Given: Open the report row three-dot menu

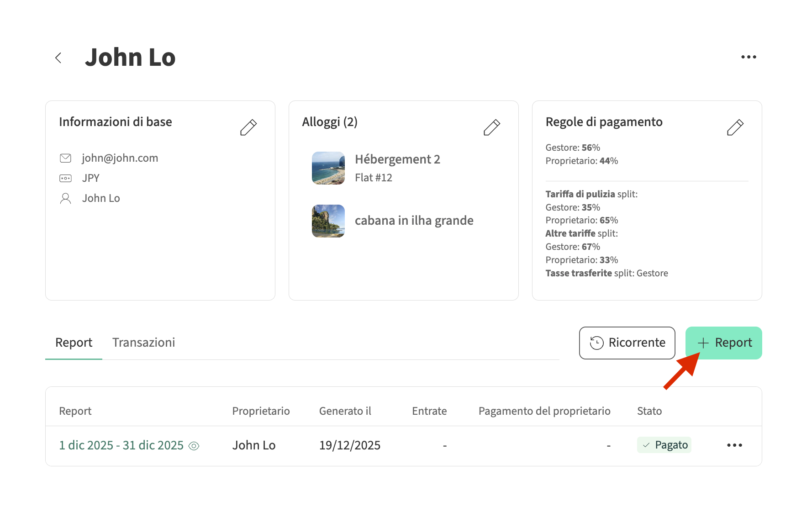Looking at the screenshot, I should 734,445.
